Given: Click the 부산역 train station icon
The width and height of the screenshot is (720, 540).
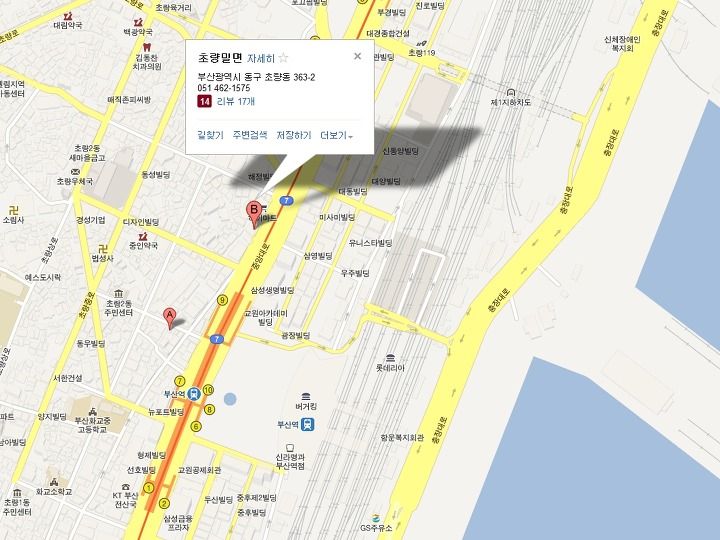Looking at the screenshot, I should click(x=307, y=424).
